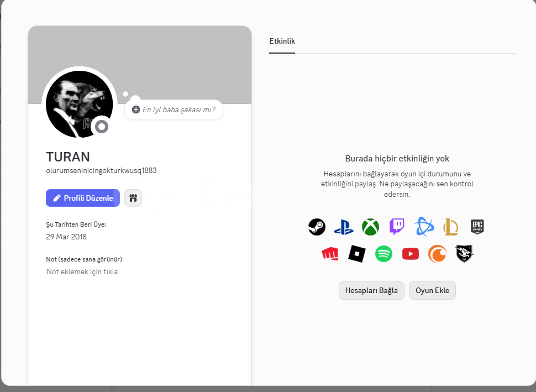Image resolution: width=536 pixels, height=392 pixels.
Task: Click the Oyun Ekle button
Action: click(432, 290)
